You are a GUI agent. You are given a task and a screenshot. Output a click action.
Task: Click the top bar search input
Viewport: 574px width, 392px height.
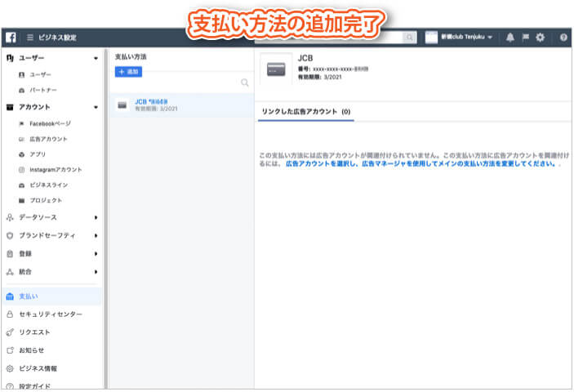pos(329,38)
